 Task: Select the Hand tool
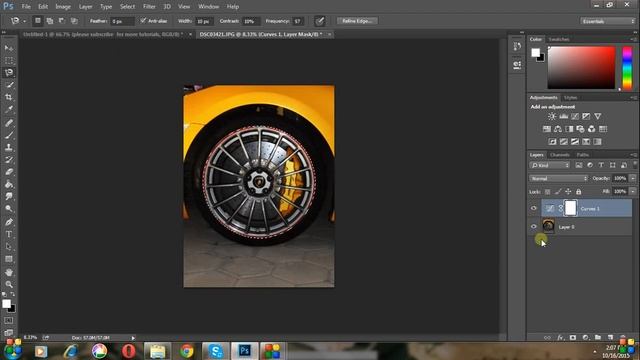[x=9, y=272]
